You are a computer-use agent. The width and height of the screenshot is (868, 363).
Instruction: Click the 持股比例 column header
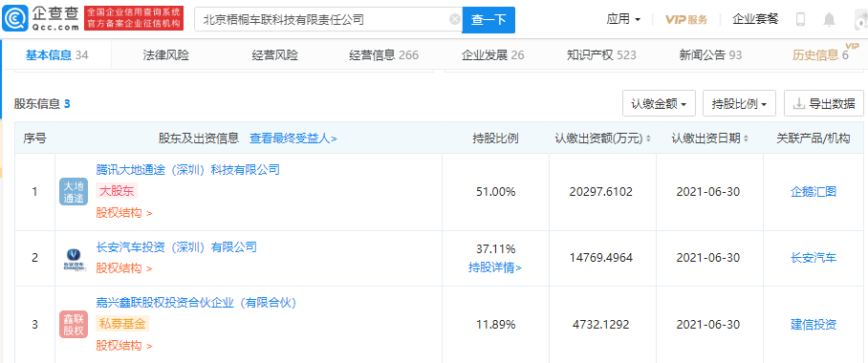[x=495, y=139]
